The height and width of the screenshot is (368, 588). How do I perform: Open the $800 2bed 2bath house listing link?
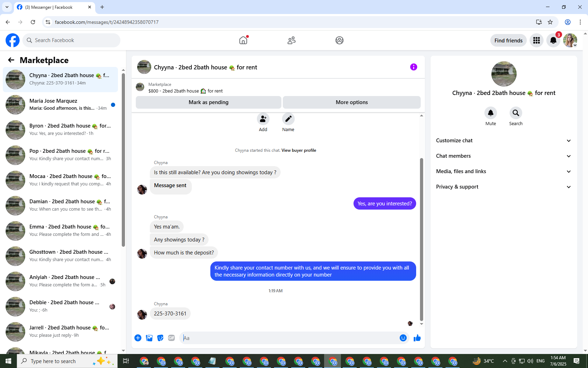coord(185,91)
